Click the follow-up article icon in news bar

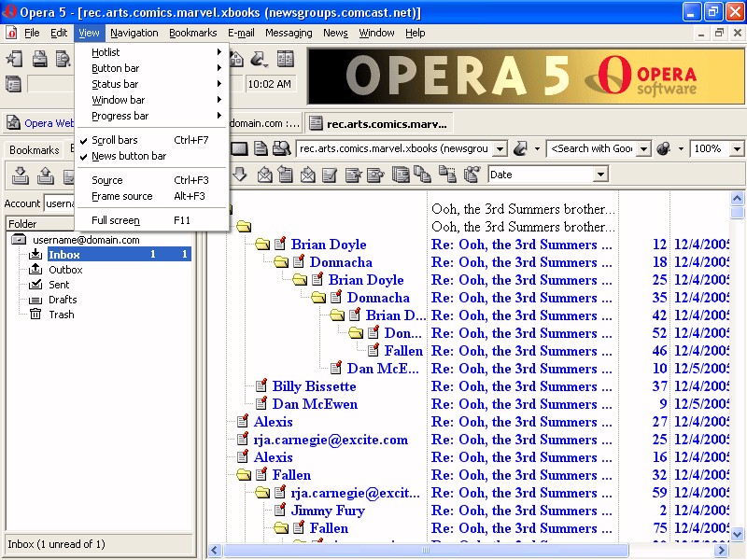point(285,175)
